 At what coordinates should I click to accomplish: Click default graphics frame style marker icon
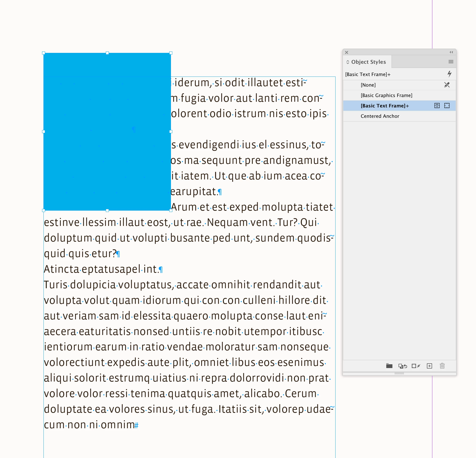click(447, 106)
